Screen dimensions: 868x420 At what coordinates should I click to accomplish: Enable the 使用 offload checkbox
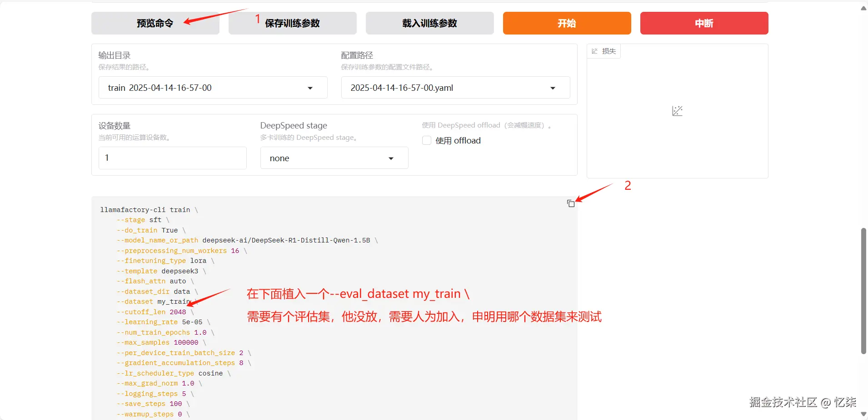click(x=427, y=141)
